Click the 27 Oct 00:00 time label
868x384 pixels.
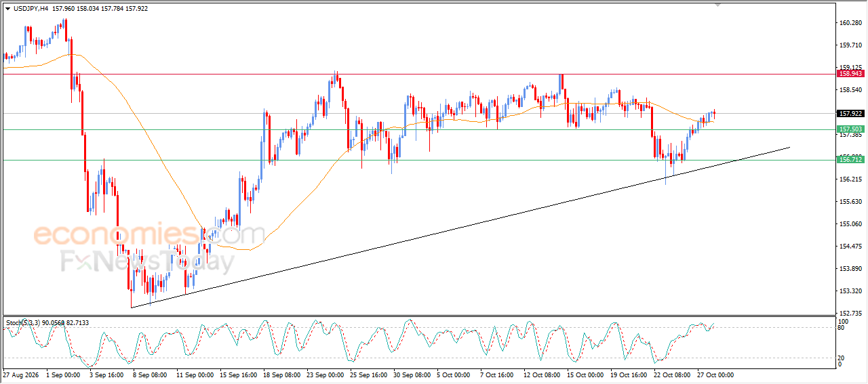pyautogui.click(x=716, y=375)
